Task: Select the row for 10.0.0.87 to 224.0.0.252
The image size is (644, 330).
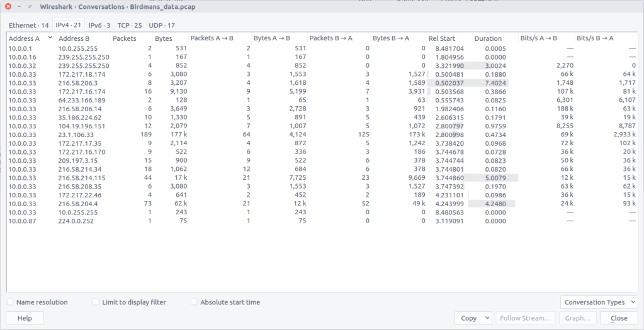Action: click(76, 221)
